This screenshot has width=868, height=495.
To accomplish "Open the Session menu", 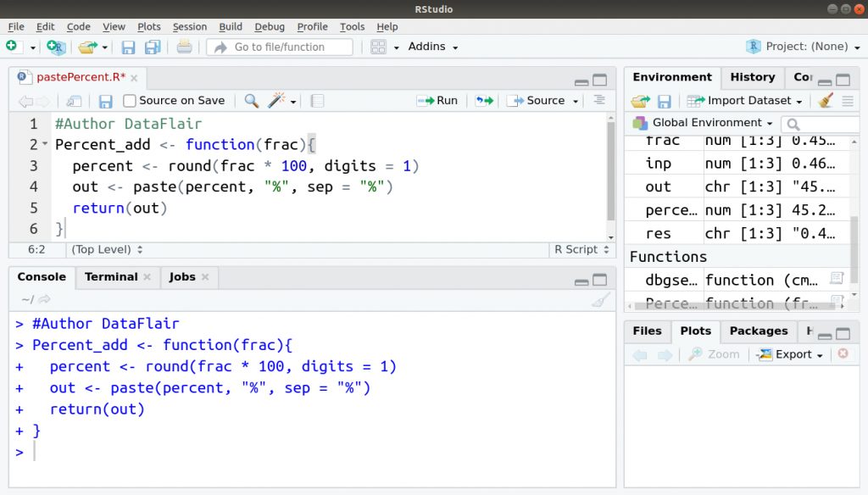I will pyautogui.click(x=189, y=26).
